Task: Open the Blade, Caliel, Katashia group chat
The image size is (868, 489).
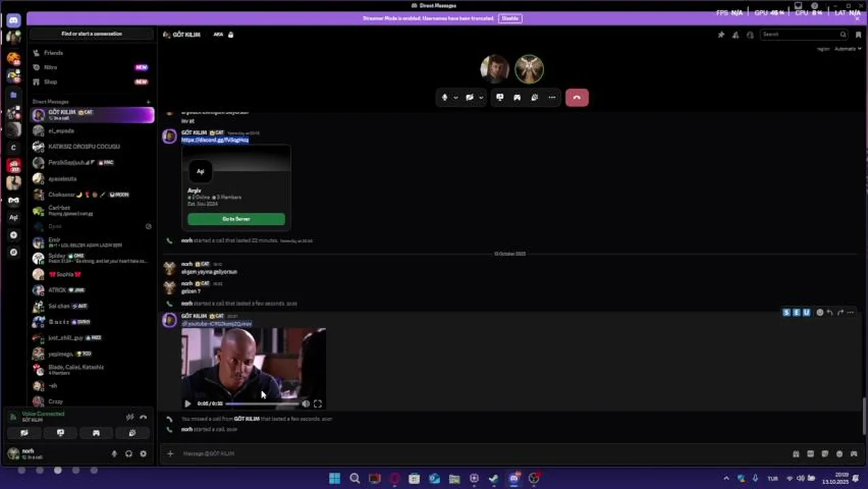Action: pos(92,369)
